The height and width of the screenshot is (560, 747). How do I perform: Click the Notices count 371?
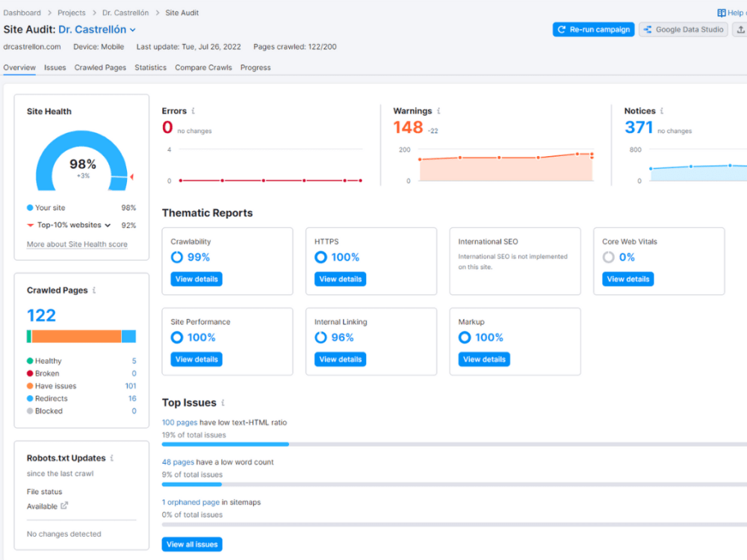(x=639, y=127)
